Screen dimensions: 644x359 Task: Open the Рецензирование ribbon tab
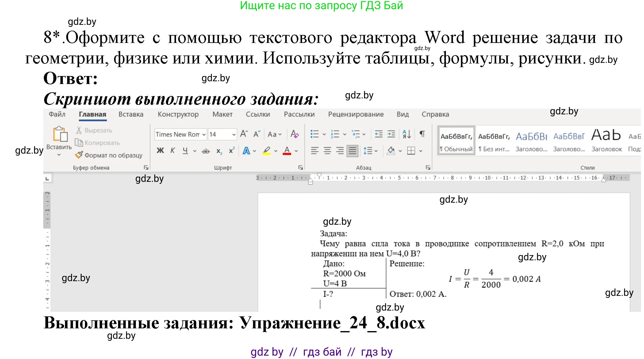pos(356,114)
